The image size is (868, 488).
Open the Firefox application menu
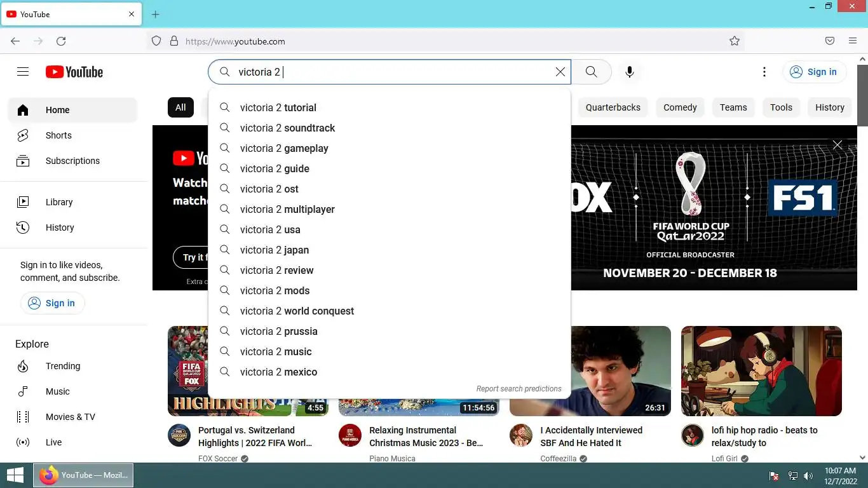pos(853,41)
